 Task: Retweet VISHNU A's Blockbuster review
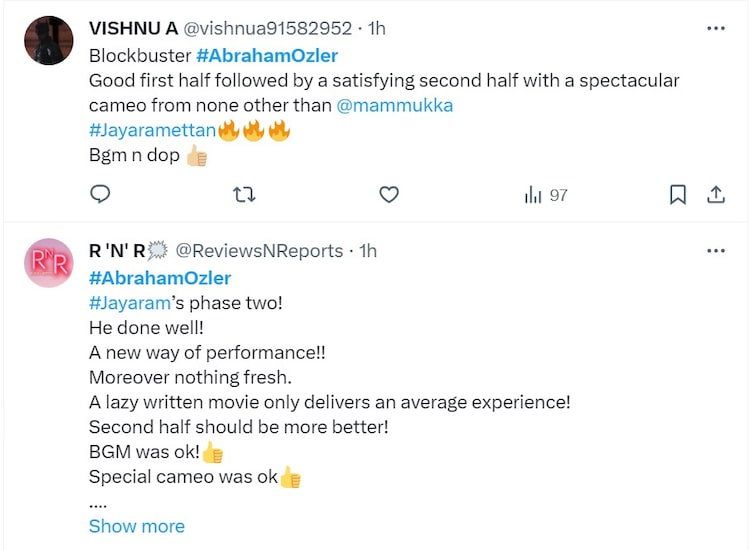(x=244, y=194)
